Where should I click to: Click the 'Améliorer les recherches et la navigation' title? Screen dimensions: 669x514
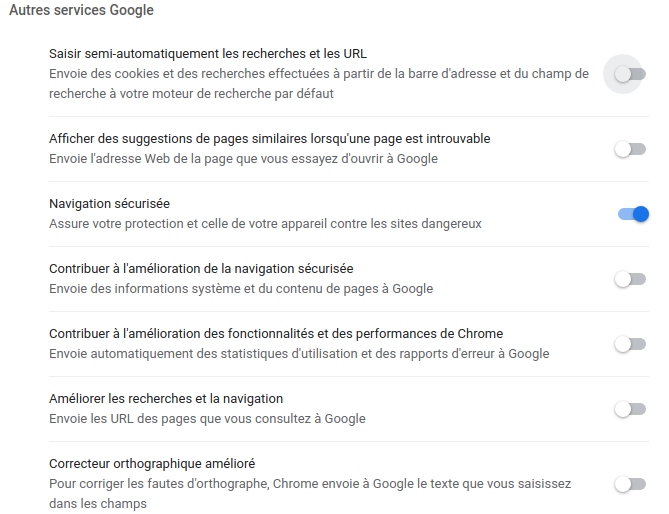pos(166,398)
